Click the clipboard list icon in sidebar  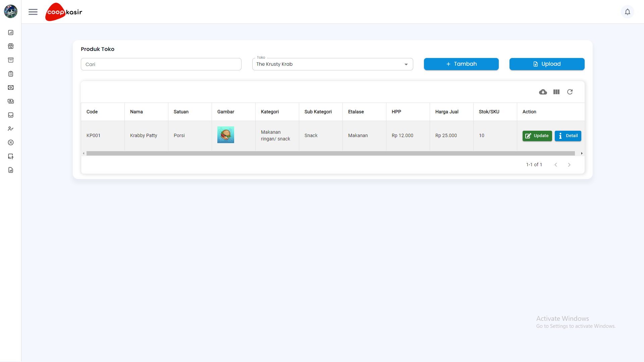pos(11,74)
